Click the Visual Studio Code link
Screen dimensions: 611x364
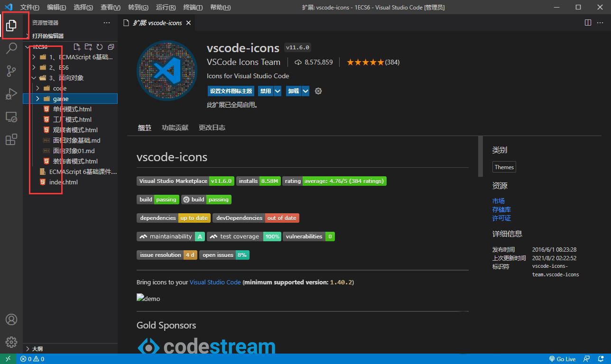coord(215,282)
